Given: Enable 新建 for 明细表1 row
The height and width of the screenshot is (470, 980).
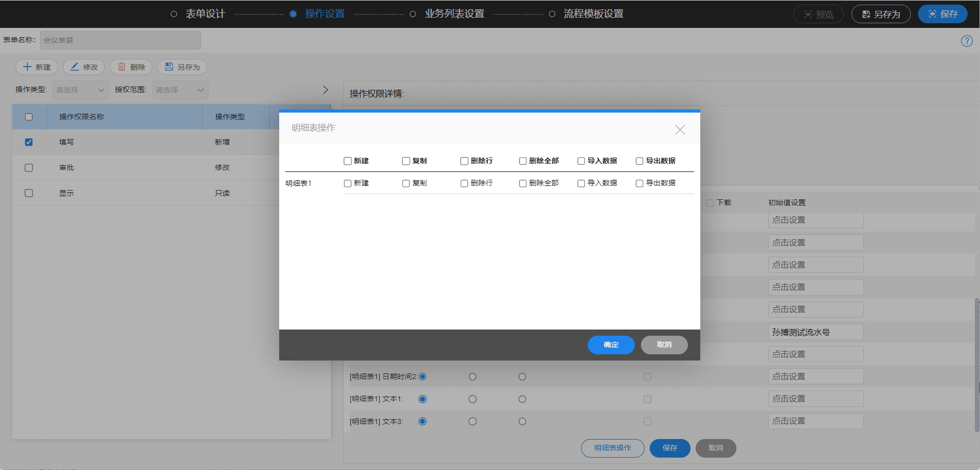Looking at the screenshot, I should (347, 183).
